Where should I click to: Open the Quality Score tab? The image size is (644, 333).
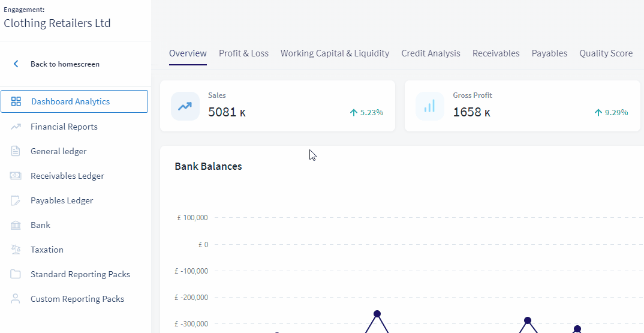tap(606, 53)
